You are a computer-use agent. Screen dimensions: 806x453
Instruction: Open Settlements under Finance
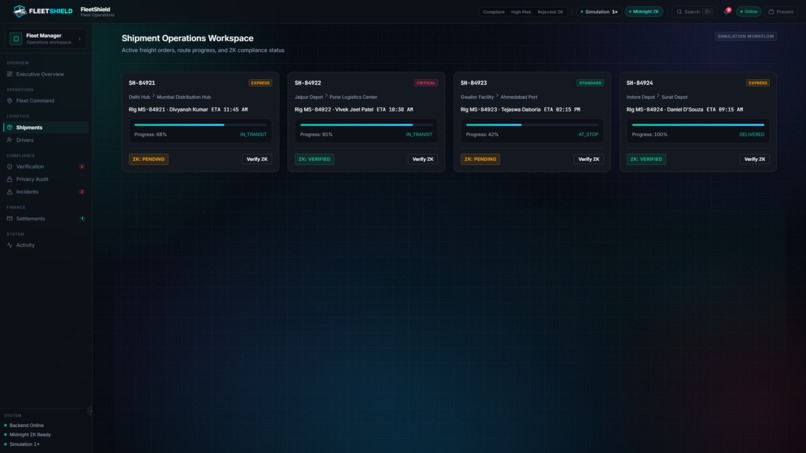[46, 219]
